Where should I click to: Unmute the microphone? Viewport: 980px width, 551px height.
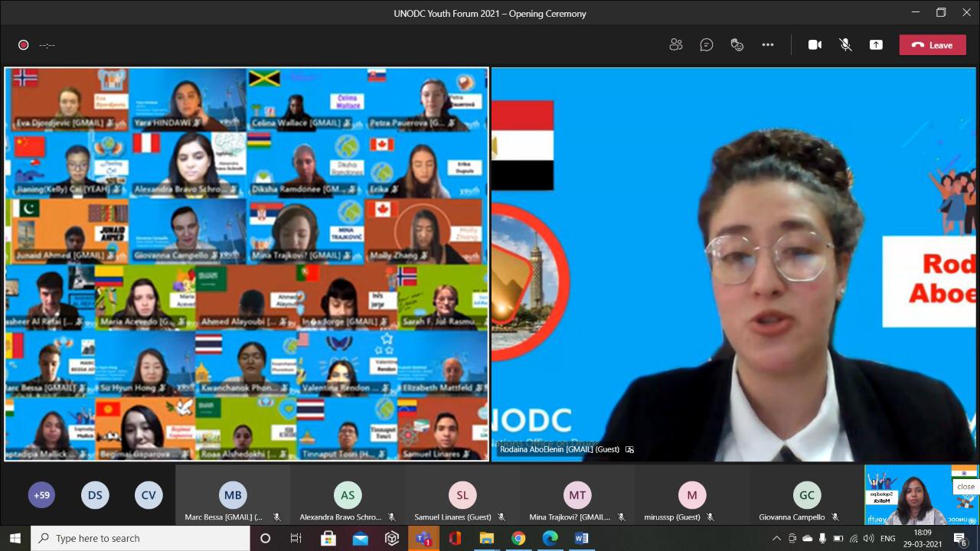845,45
